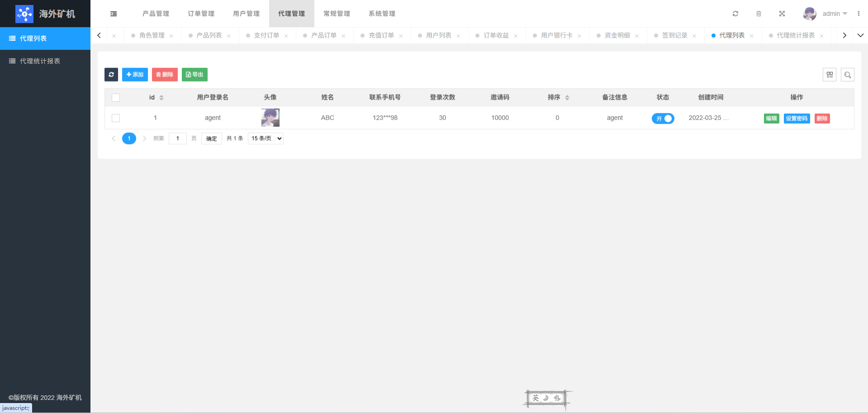Open the 15 条/页 page size dropdown
Screen dimensions: 868x413
(266, 139)
